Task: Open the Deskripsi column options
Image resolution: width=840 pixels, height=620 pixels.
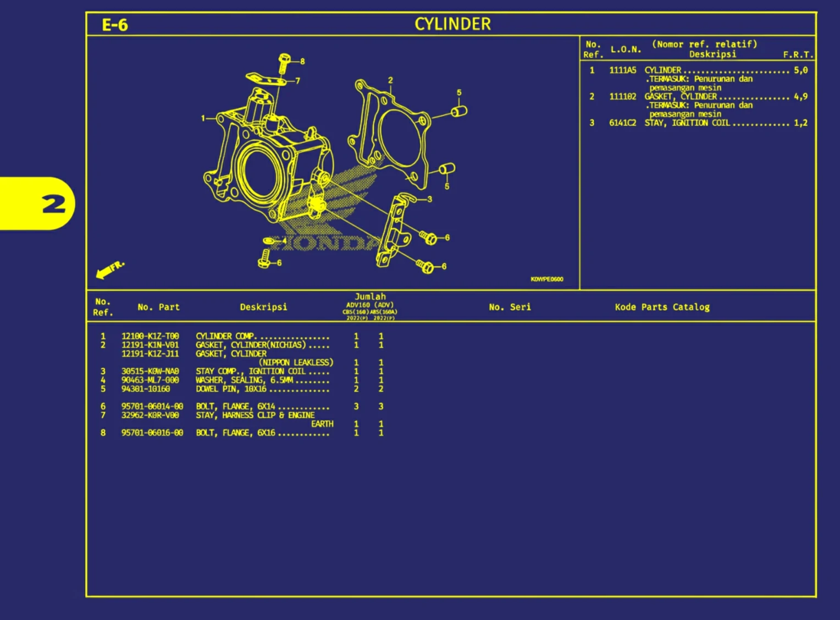Action: tap(263, 307)
